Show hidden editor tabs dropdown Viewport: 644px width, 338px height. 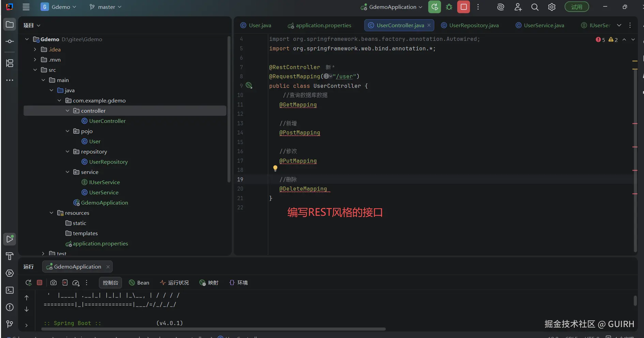[619, 25]
